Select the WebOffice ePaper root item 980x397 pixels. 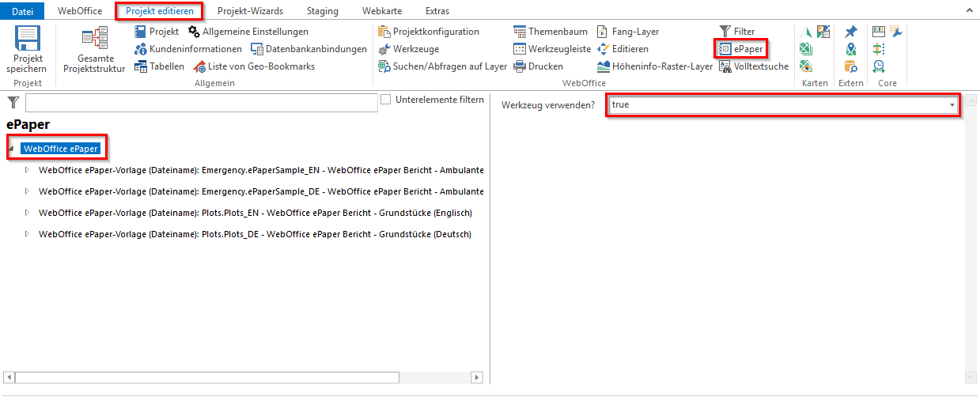point(61,148)
